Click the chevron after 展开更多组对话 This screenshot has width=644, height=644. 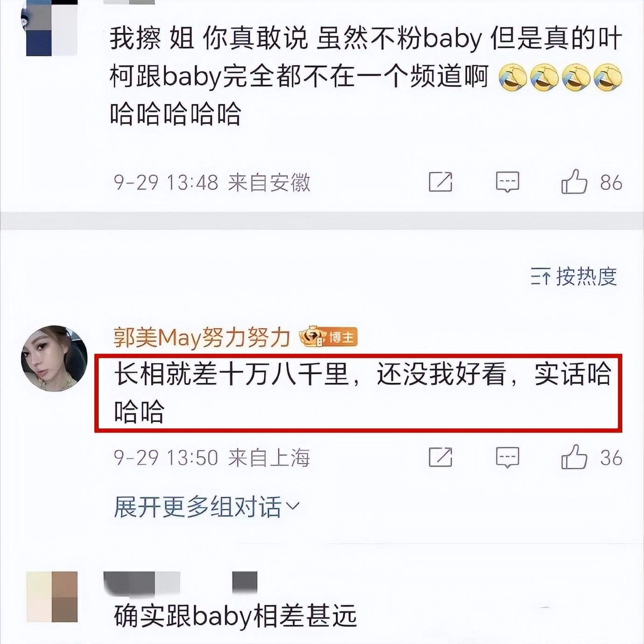[x=293, y=506]
